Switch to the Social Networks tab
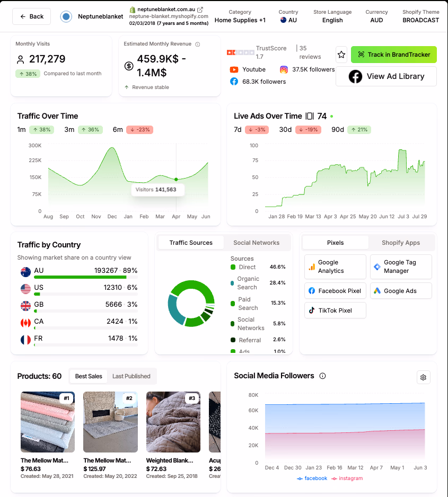 [x=257, y=243]
